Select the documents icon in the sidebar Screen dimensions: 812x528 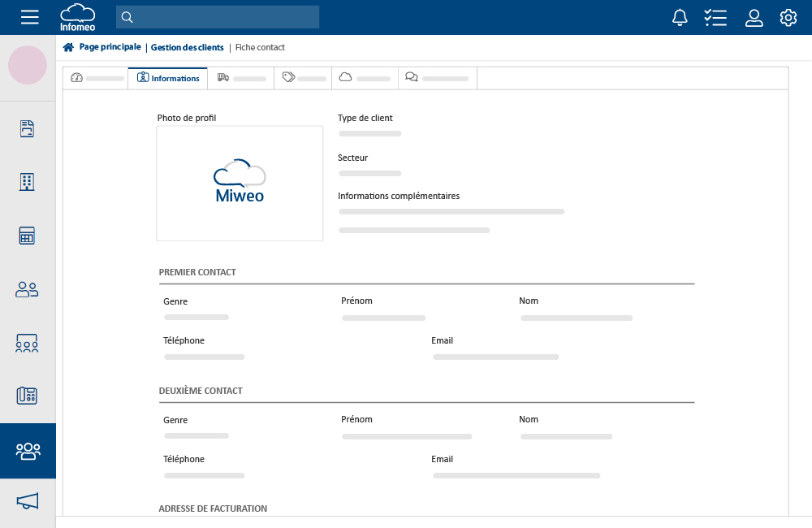click(x=27, y=128)
